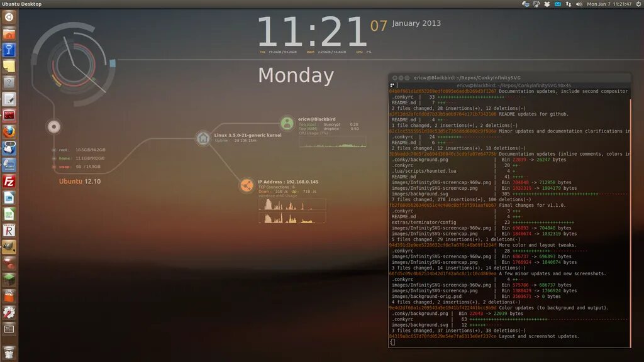Click ".lua/scripts/haunted.lua" in terminal output
The height and width of the screenshot is (362, 644).
tap(424, 171)
